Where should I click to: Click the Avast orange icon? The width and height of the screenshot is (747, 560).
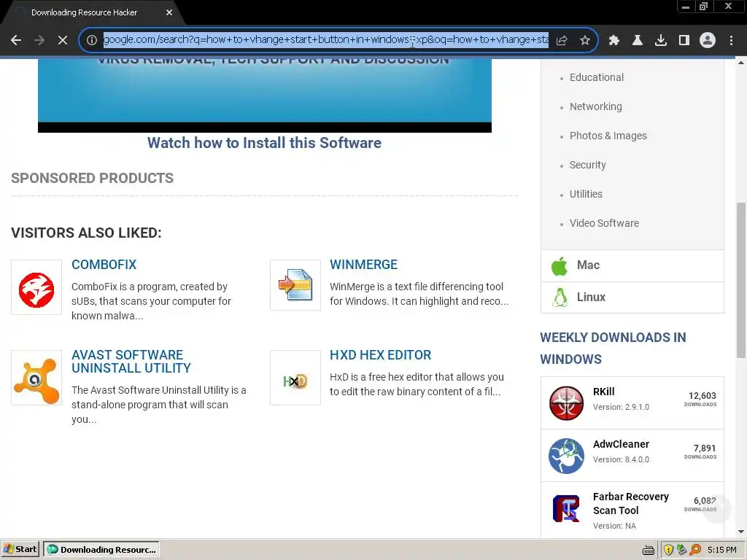(x=36, y=378)
